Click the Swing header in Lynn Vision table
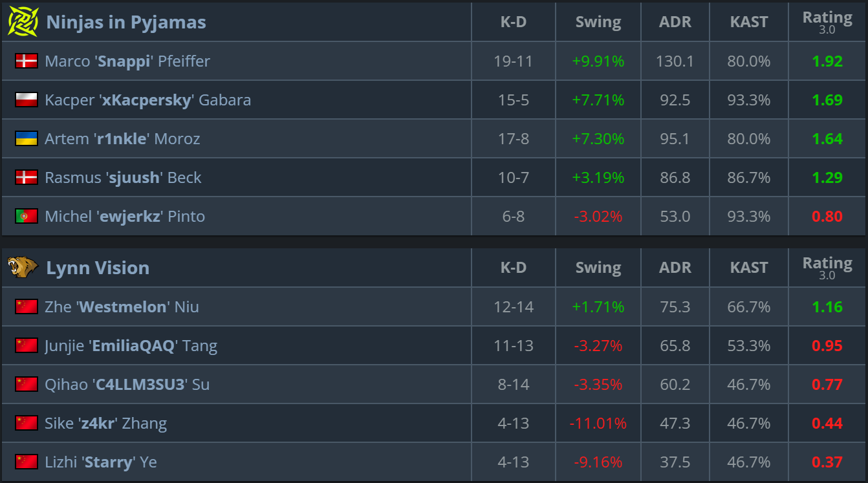 (598, 268)
